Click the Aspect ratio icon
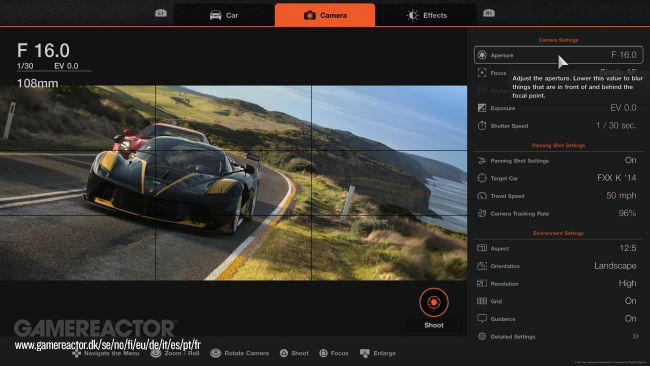 click(x=482, y=248)
